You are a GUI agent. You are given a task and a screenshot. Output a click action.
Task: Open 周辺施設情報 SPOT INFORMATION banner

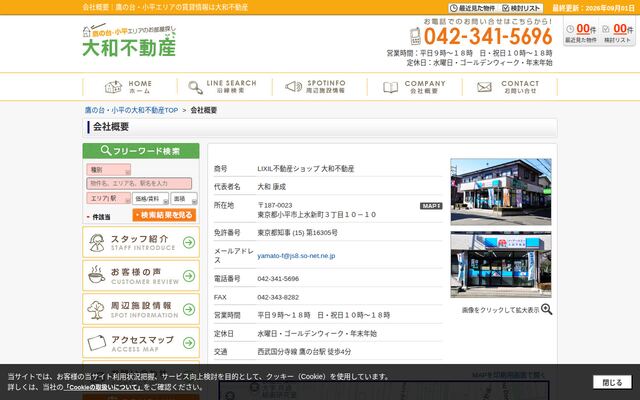tap(141, 309)
